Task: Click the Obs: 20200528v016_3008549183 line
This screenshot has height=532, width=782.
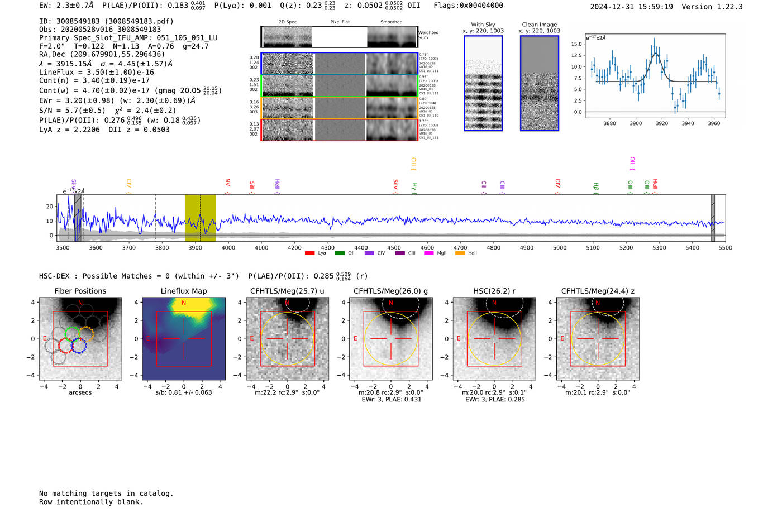Action: tap(100, 30)
